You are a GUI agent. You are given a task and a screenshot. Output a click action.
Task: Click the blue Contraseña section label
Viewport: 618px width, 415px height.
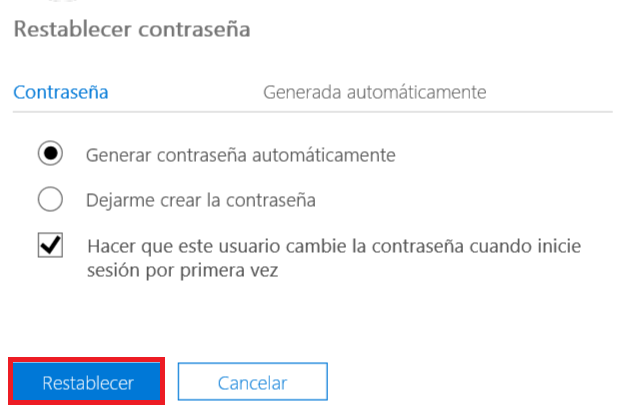(60, 92)
